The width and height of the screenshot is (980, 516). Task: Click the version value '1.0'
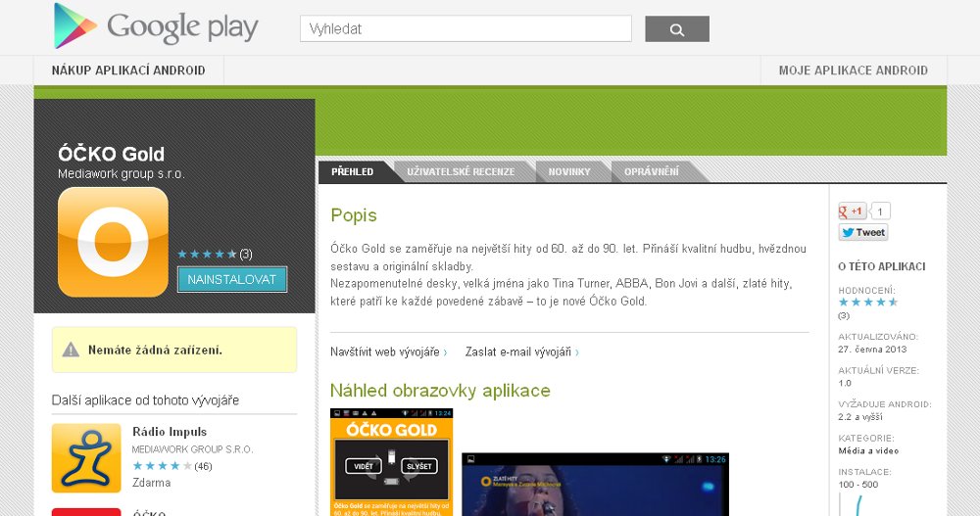pyautogui.click(x=845, y=383)
